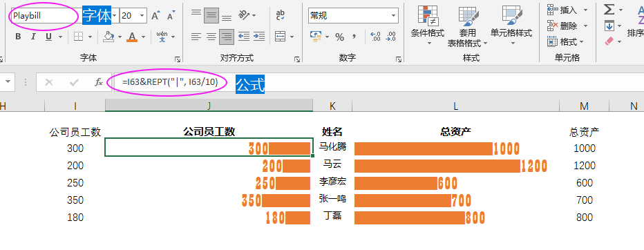
Task: Open 数字 group dialog launcher
Action: point(399,59)
